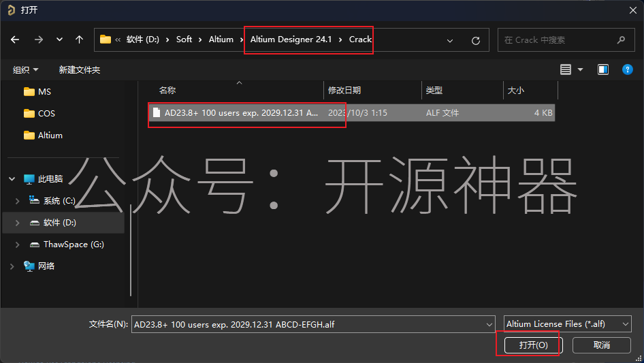Image resolution: width=644 pixels, height=363 pixels.
Task: Go up one folder level
Action: [x=79, y=40]
